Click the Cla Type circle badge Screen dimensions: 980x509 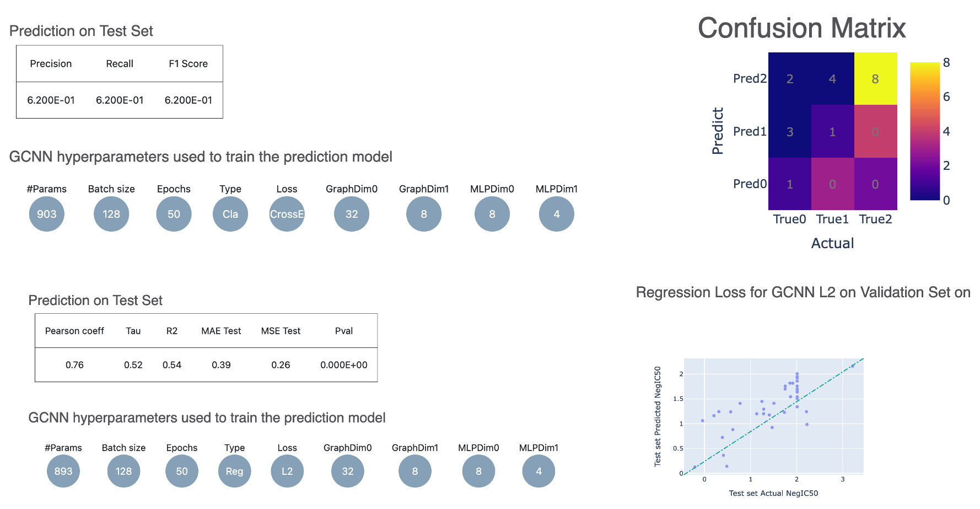[230, 214]
